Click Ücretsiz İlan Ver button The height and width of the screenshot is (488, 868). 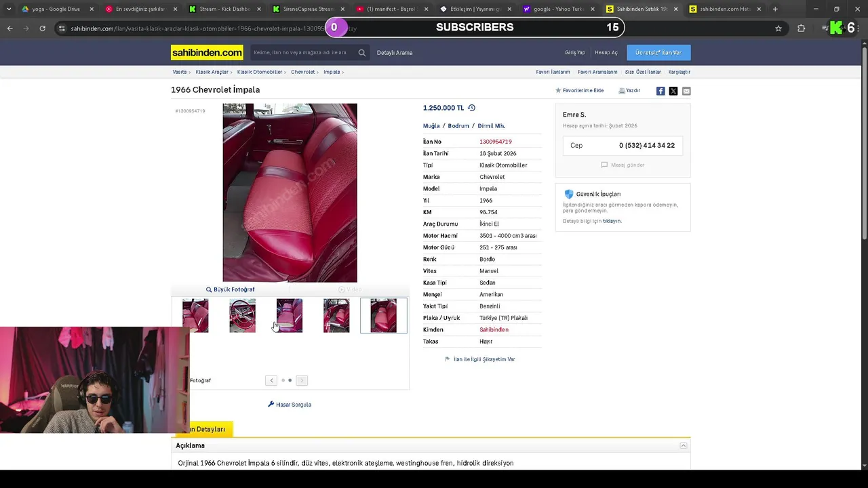[658, 52]
